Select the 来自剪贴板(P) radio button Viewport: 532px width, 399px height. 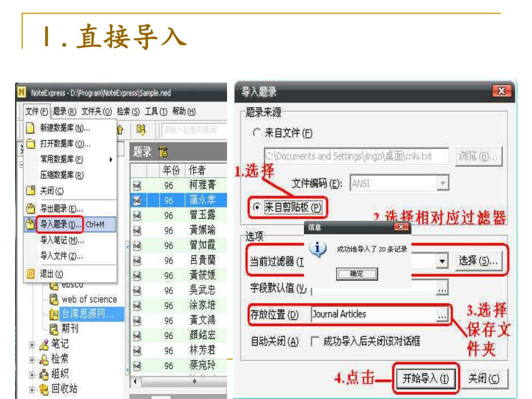257,207
